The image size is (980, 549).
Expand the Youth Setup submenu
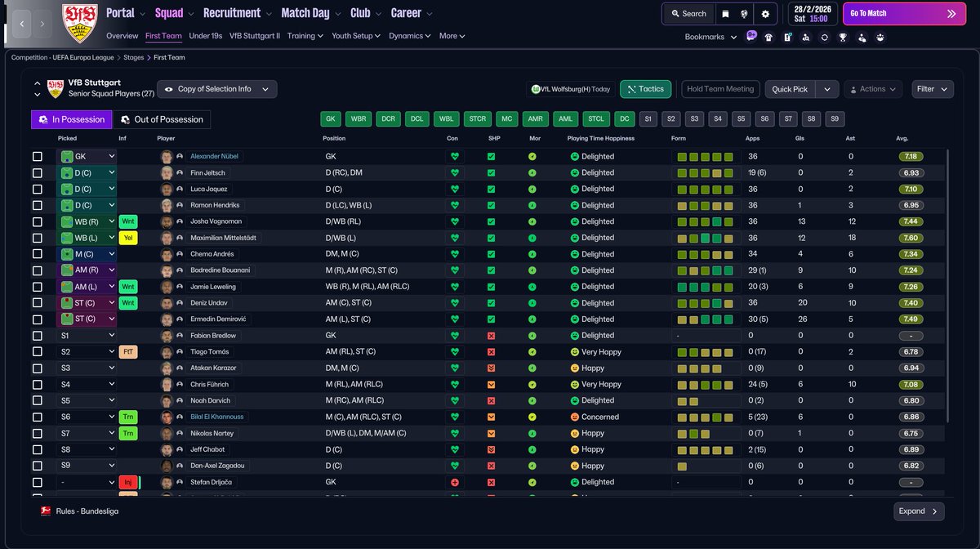pos(356,36)
